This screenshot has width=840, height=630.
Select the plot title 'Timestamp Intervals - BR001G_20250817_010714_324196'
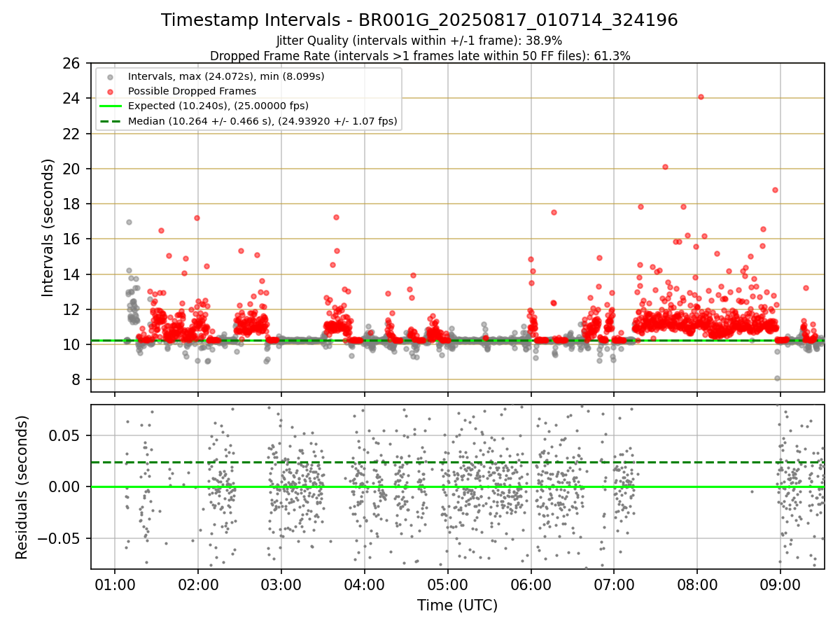coord(419,20)
